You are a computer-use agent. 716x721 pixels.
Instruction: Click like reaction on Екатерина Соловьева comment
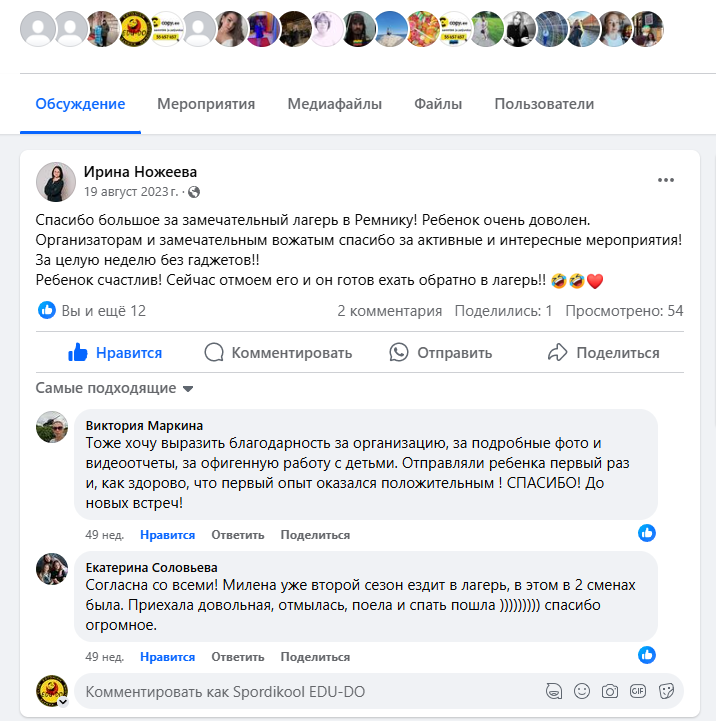coord(647,655)
